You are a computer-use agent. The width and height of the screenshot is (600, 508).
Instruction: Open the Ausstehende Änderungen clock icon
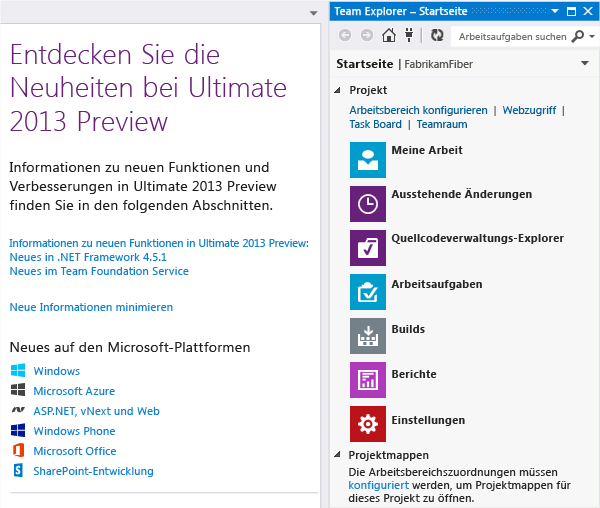[x=368, y=204]
